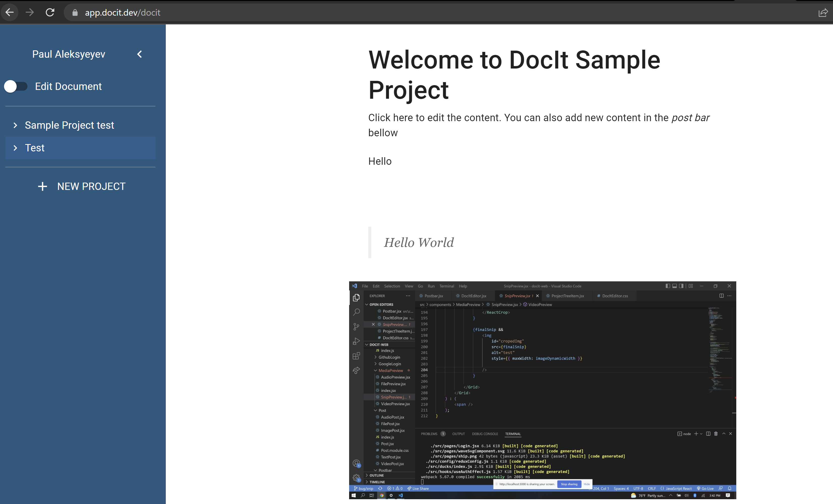In the VS Code screenshot, click JavaScript React language mode
The width and height of the screenshot is (833, 504).
point(679,488)
